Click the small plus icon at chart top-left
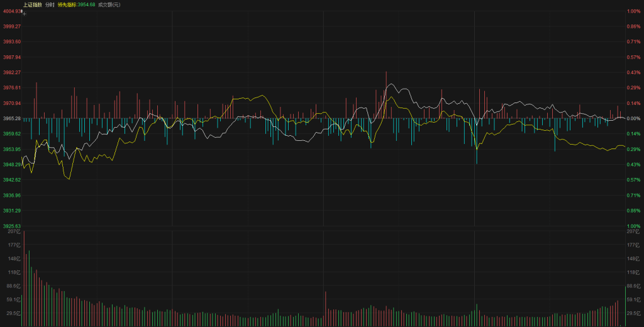 pos(24,13)
